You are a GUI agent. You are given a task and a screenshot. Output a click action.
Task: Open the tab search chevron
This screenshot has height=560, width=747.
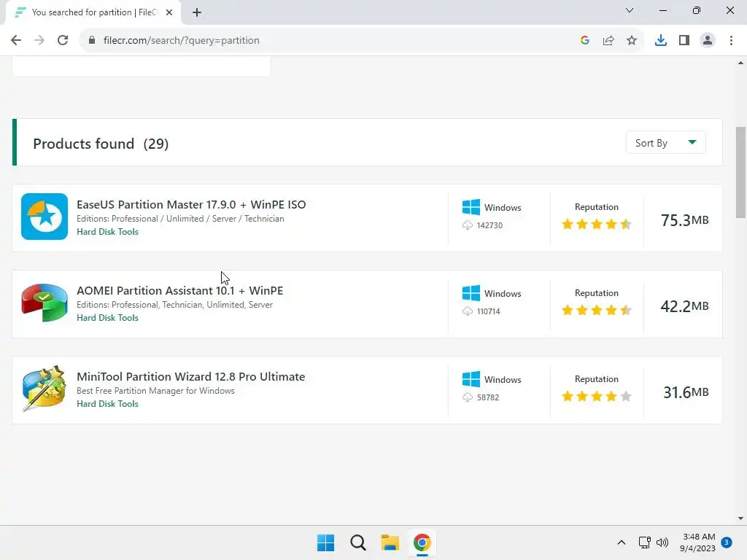(630, 10)
